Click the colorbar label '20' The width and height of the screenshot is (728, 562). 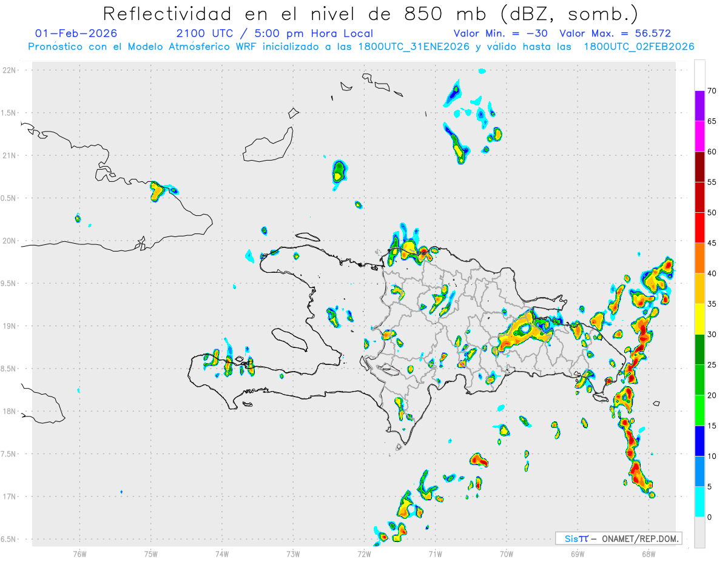point(712,395)
